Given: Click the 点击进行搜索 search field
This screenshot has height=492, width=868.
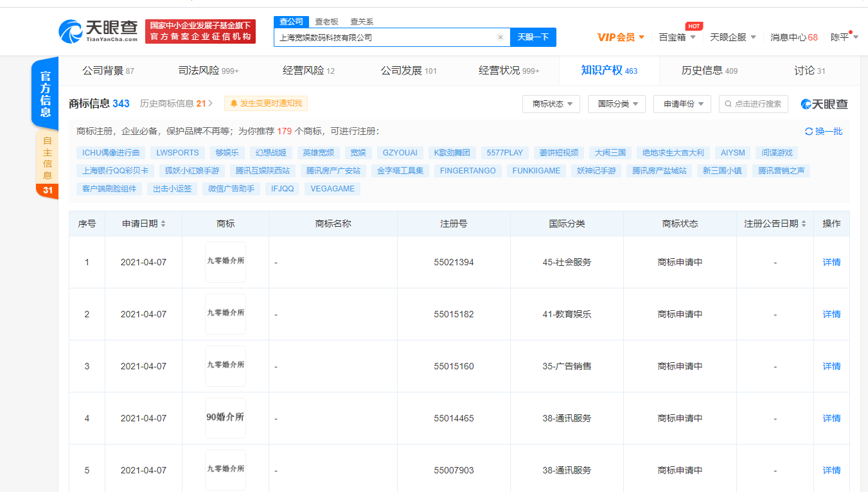Looking at the screenshot, I should pyautogui.click(x=753, y=103).
